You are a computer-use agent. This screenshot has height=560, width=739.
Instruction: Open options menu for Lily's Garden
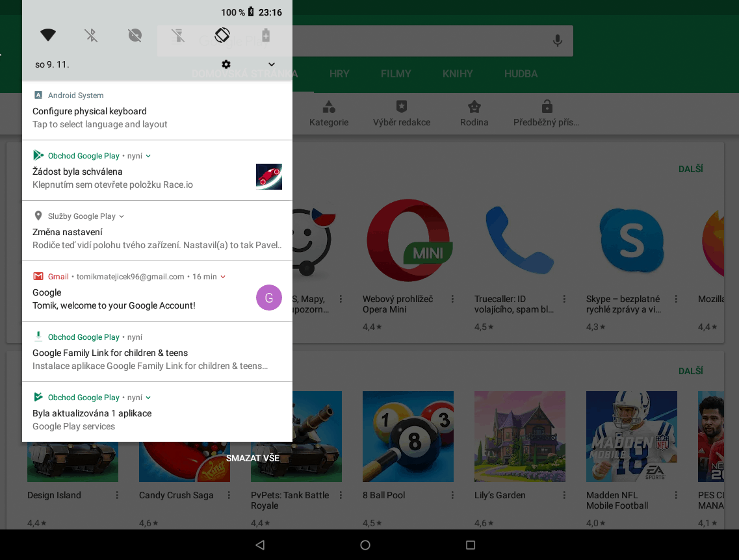564,496
